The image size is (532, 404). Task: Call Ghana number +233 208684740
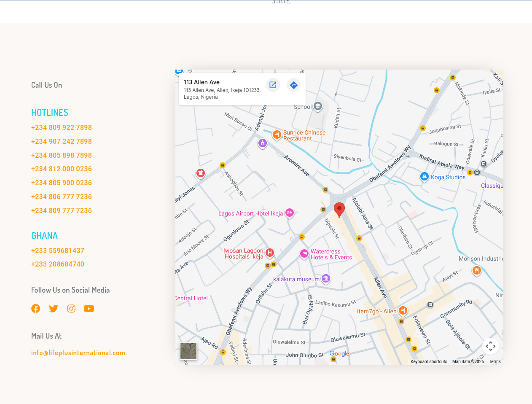(58, 264)
